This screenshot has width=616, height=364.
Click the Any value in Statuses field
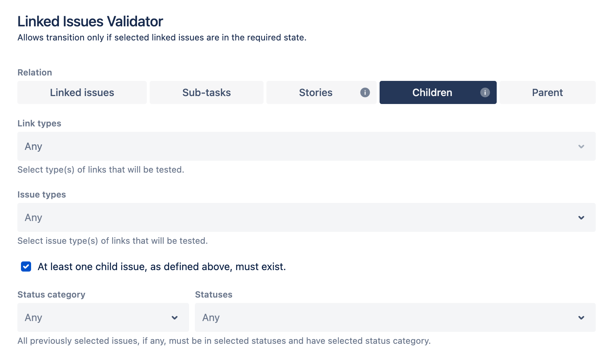(x=211, y=317)
